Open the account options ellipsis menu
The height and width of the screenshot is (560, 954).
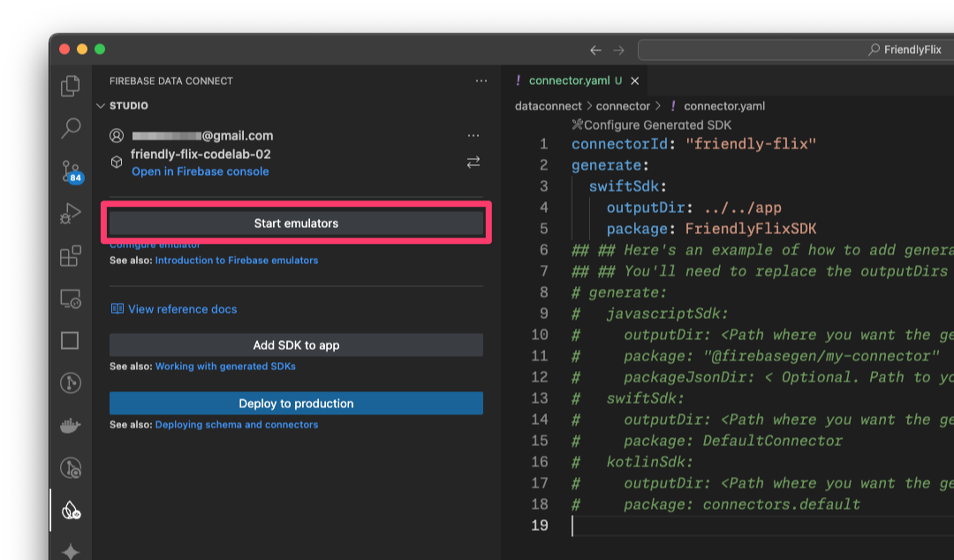(x=473, y=136)
